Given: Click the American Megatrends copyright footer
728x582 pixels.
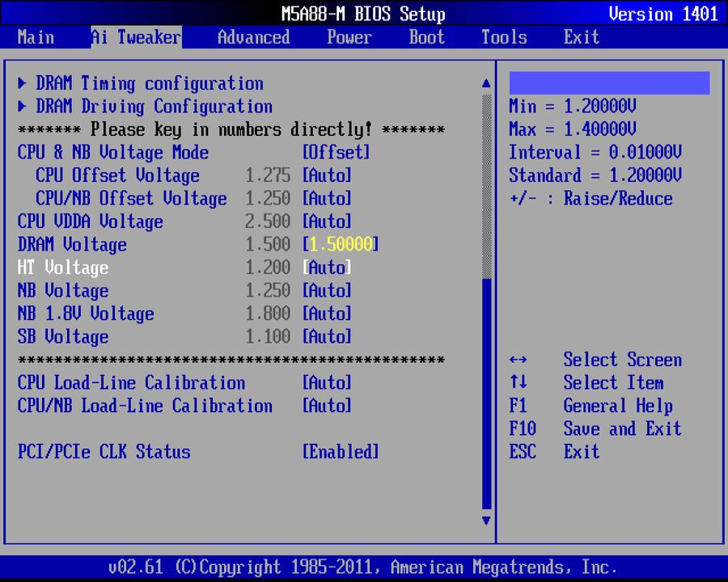Looking at the screenshot, I should (x=362, y=567).
